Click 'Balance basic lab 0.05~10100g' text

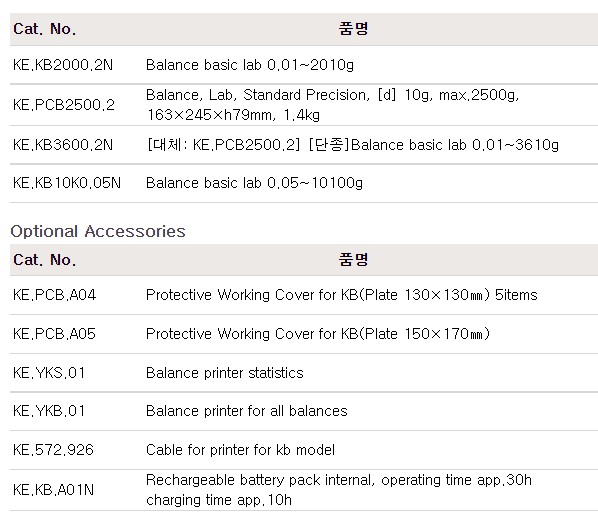(254, 183)
